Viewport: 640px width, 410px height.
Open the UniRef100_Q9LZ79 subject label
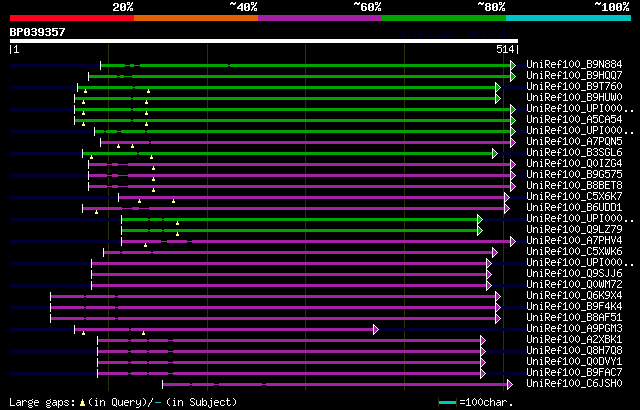574,230
